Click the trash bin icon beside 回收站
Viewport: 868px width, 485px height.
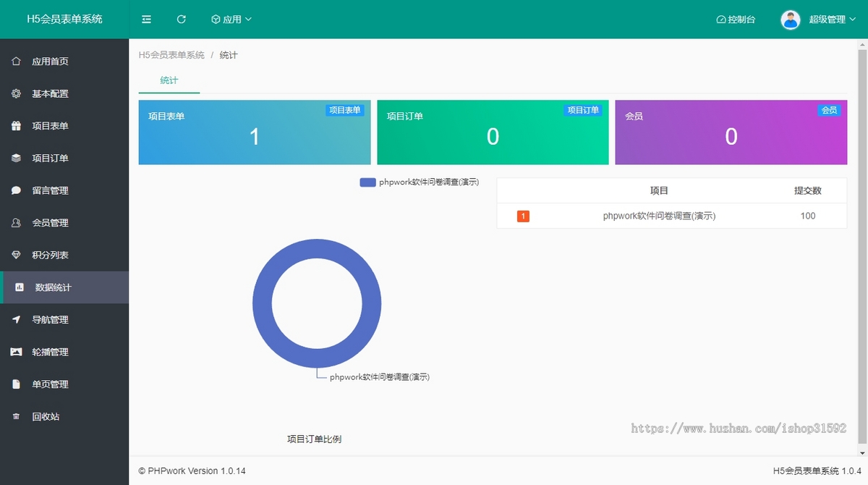[16, 417]
